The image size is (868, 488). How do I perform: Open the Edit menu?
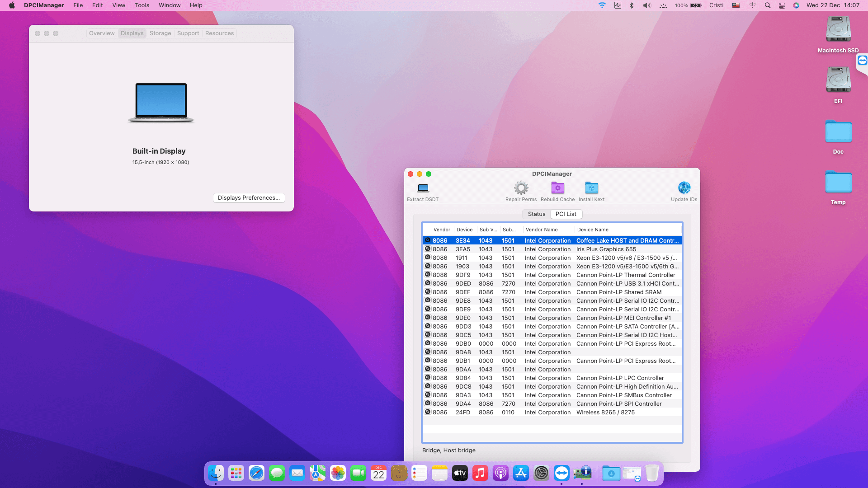97,5
